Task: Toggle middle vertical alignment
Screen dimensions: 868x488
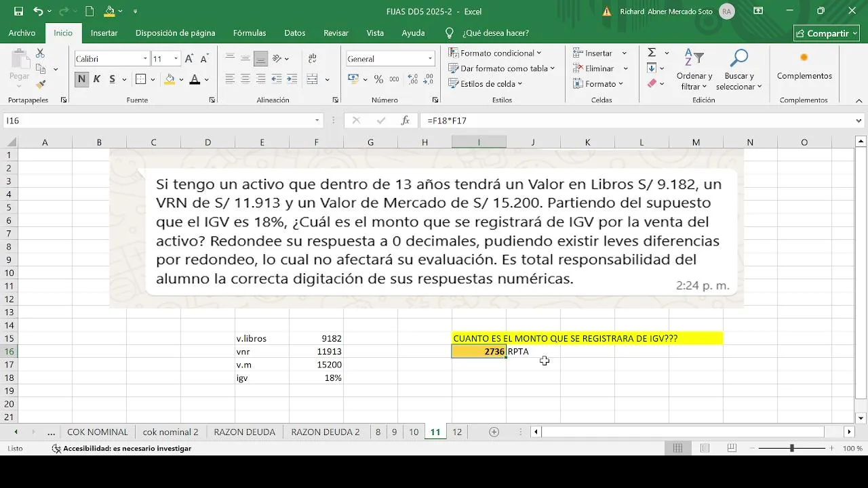Action: pyautogui.click(x=245, y=59)
